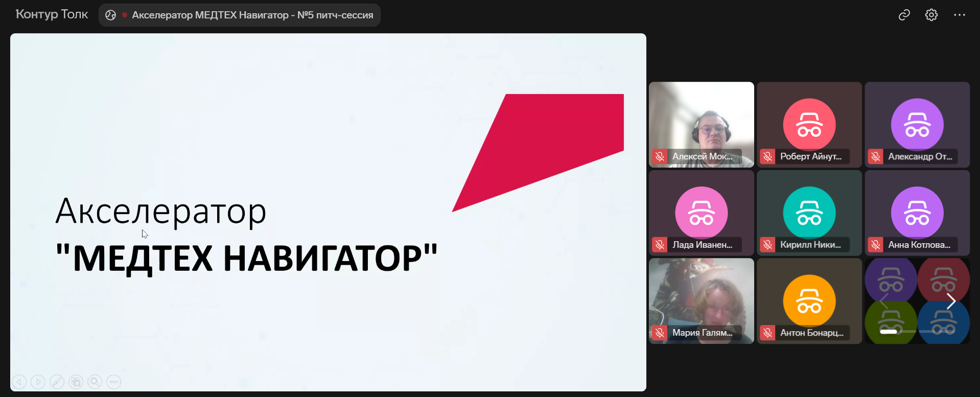This screenshot has width=980, height=397.
Task: Click the Анна Котлова name label
Action: [919, 245]
